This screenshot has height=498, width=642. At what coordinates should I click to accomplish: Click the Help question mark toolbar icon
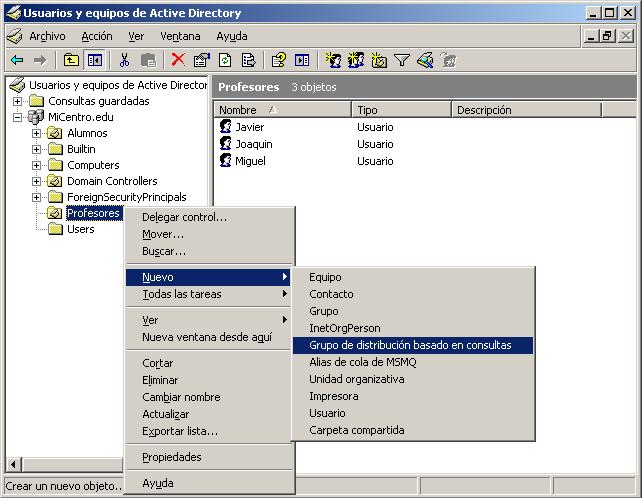[x=279, y=60]
